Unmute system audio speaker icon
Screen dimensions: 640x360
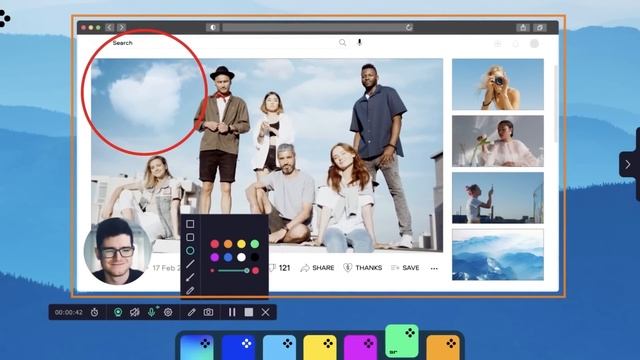click(x=135, y=312)
